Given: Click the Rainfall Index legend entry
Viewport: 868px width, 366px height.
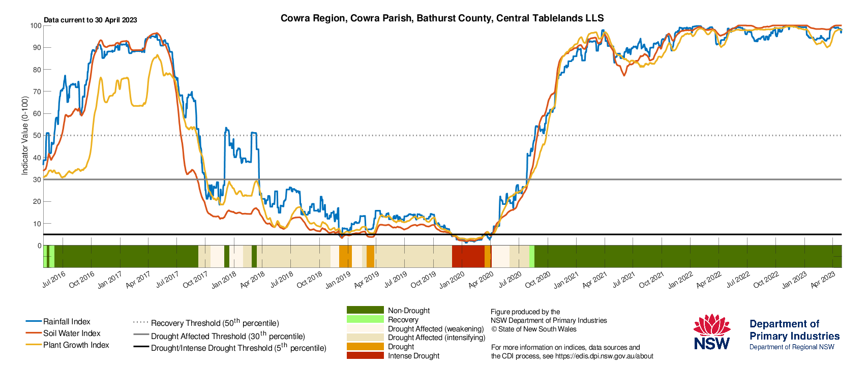Looking at the screenshot, I should 58,321.
